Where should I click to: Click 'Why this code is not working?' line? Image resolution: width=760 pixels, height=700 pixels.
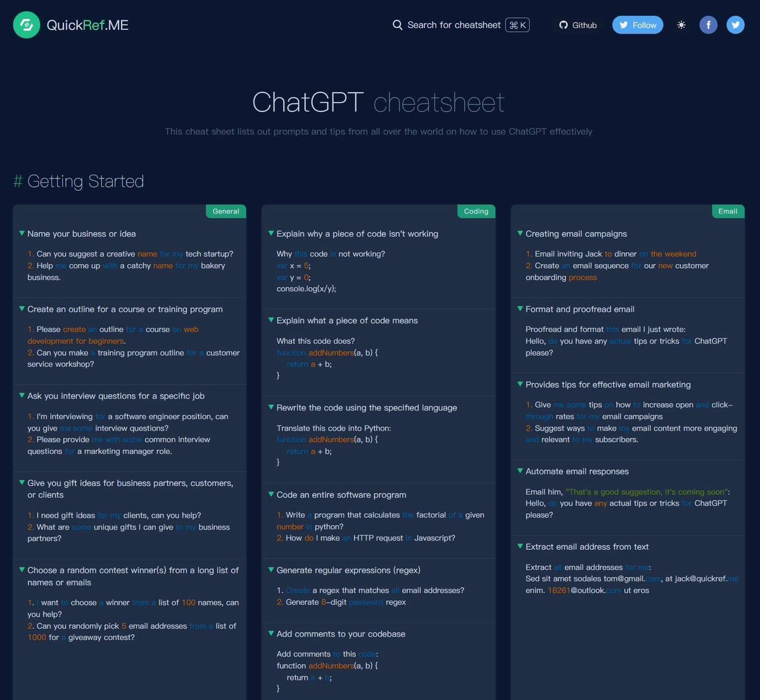click(331, 254)
